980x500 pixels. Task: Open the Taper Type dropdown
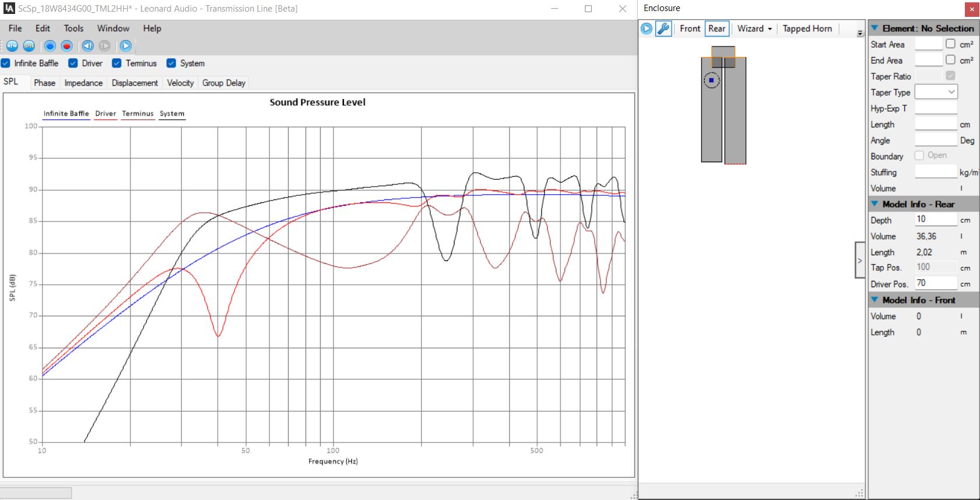pyautogui.click(x=936, y=92)
